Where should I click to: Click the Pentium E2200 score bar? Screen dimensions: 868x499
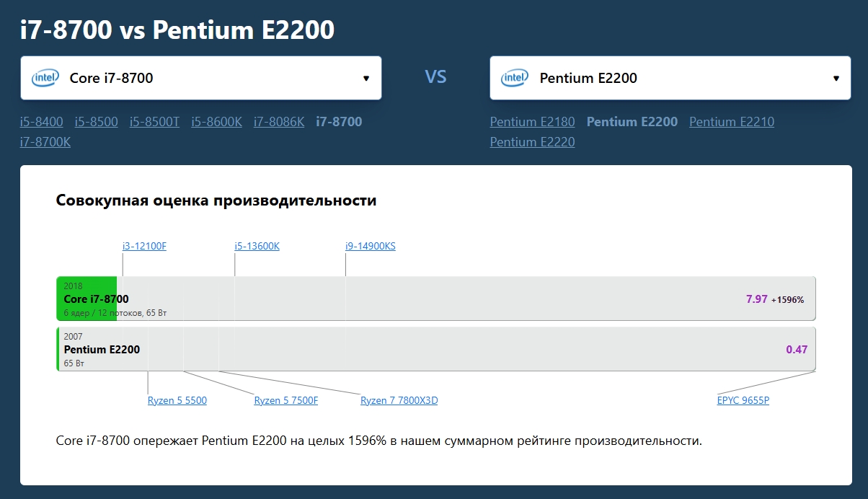point(436,349)
